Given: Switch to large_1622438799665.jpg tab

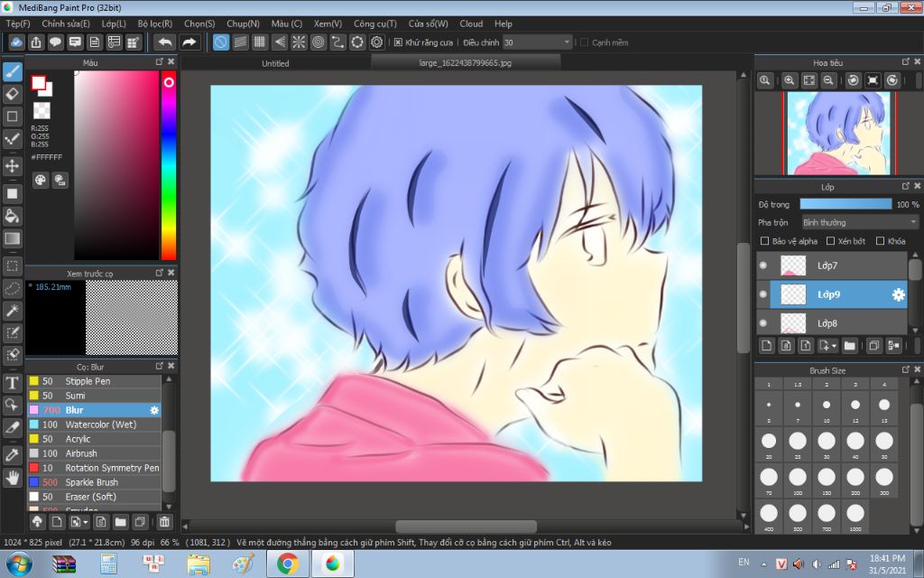Looking at the screenshot, I should 465,62.
